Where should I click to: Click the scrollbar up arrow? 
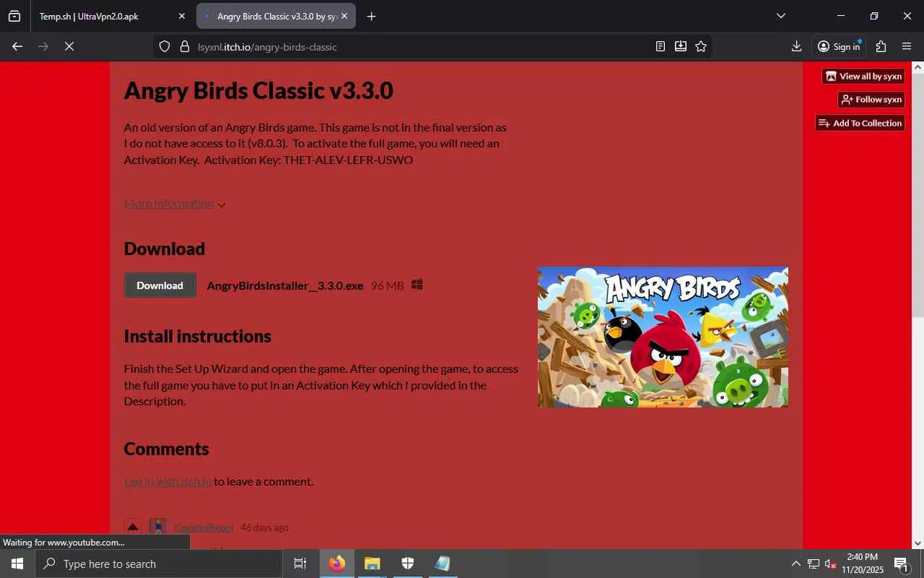[x=918, y=67]
